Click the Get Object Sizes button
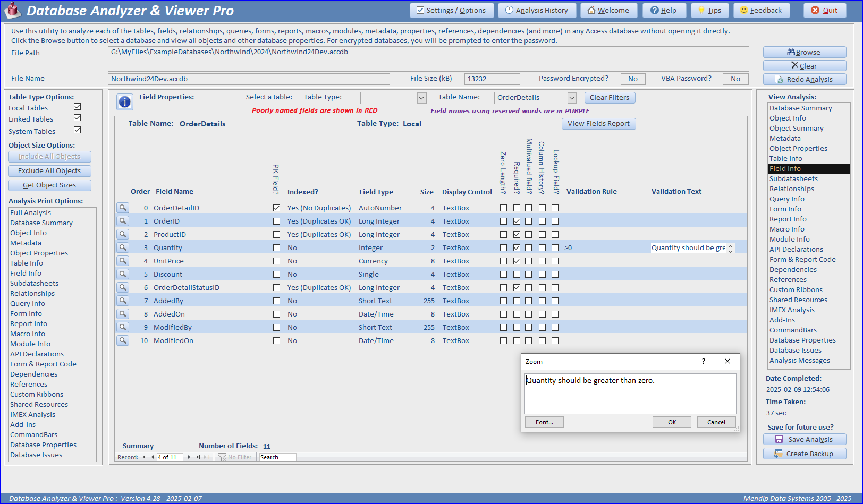863x504 pixels. coord(49,185)
